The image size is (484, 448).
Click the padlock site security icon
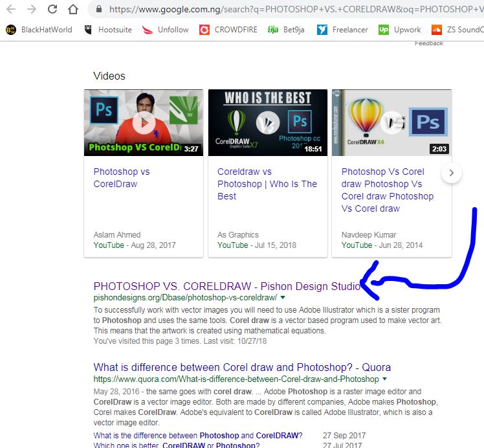[99, 9]
